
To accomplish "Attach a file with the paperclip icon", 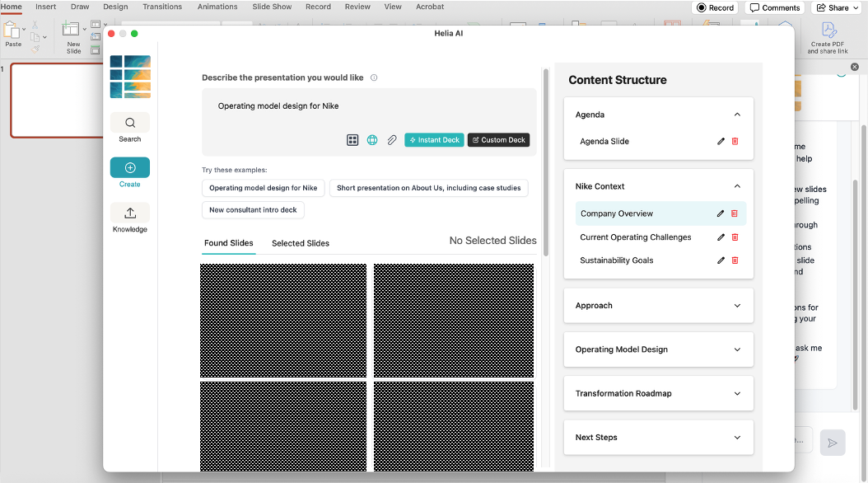I will (x=392, y=140).
